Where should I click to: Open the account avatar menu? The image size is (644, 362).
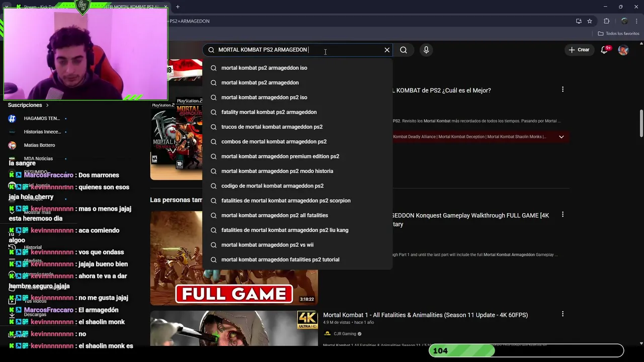tap(623, 50)
